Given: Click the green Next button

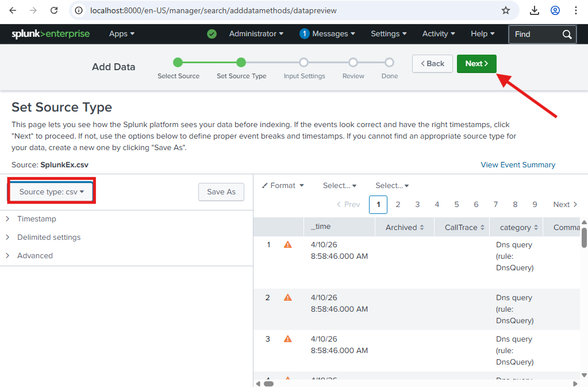Looking at the screenshot, I should click(x=476, y=64).
